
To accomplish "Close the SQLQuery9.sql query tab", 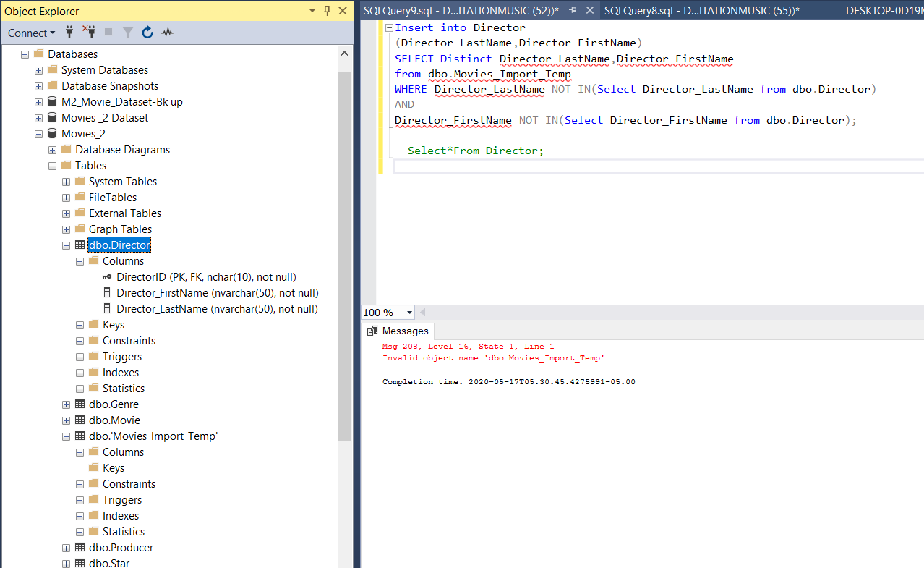I will (590, 10).
